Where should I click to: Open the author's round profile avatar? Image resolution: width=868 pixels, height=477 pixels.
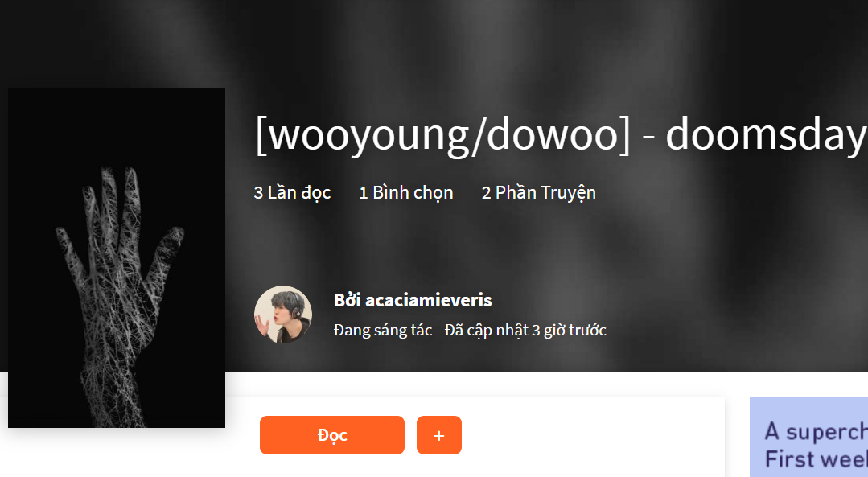click(283, 315)
